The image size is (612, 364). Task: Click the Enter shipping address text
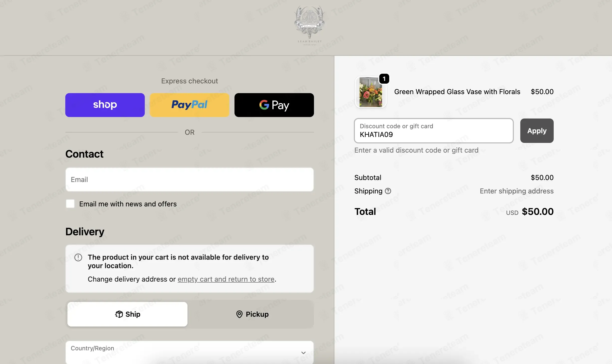pos(517,191)
